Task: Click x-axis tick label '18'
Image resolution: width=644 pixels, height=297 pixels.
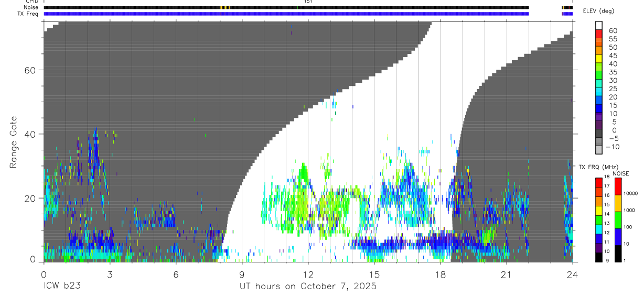Action: 440,274
